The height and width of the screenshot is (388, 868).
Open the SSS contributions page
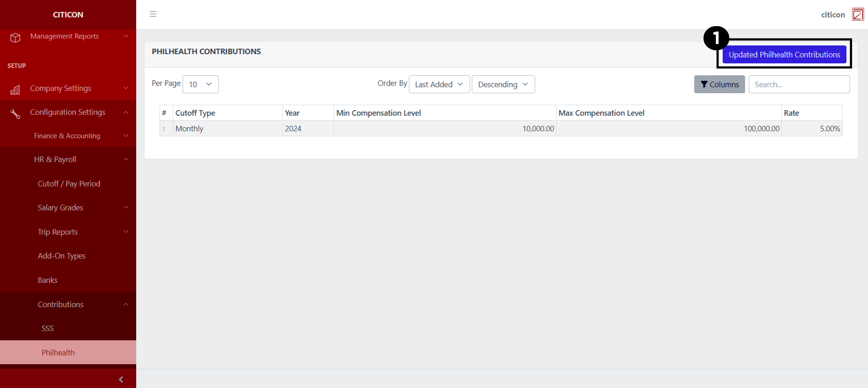(48, 328)
